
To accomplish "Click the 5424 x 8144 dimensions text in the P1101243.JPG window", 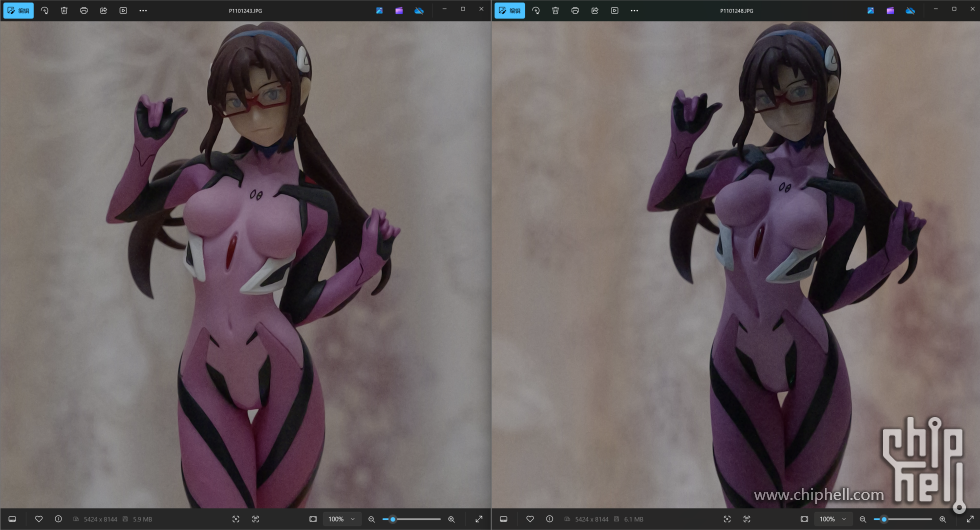I will 100,519.
